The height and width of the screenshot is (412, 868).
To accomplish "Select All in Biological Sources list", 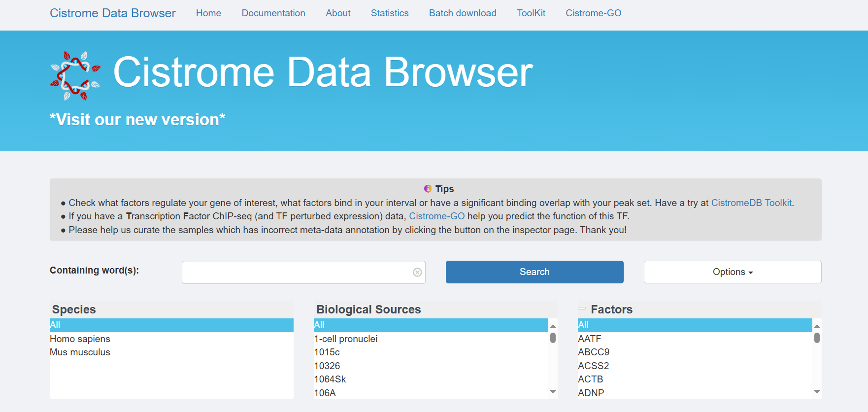I will click(431, 325).
